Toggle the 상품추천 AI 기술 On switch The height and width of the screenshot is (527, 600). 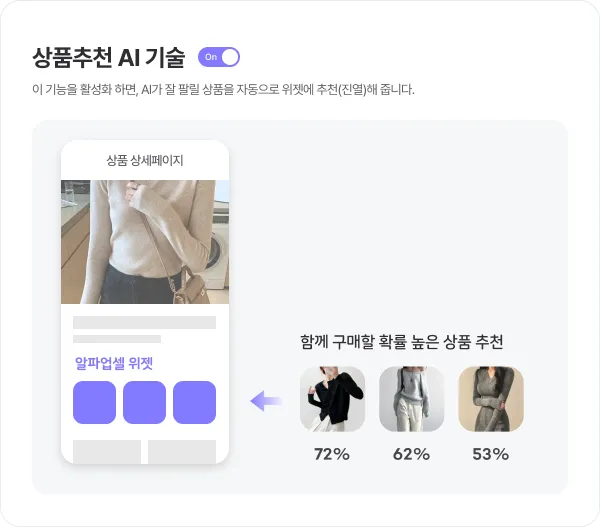click(x=219, y=57)
